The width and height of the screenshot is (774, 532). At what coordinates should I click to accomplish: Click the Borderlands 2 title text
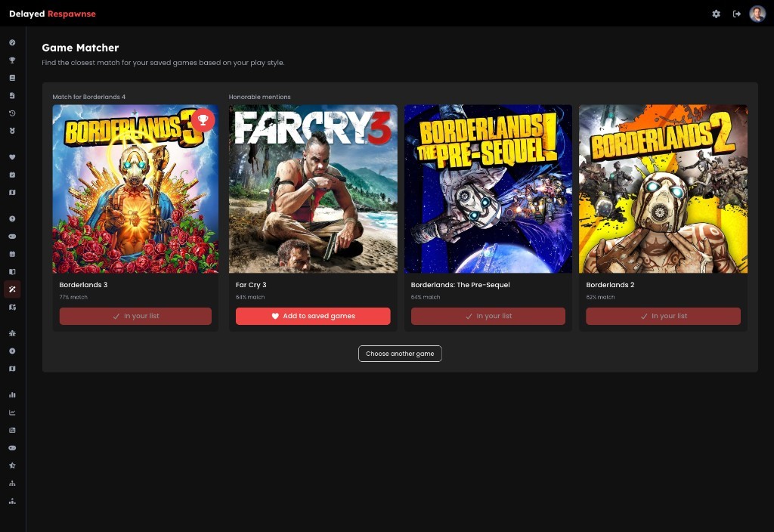point(610,285)
